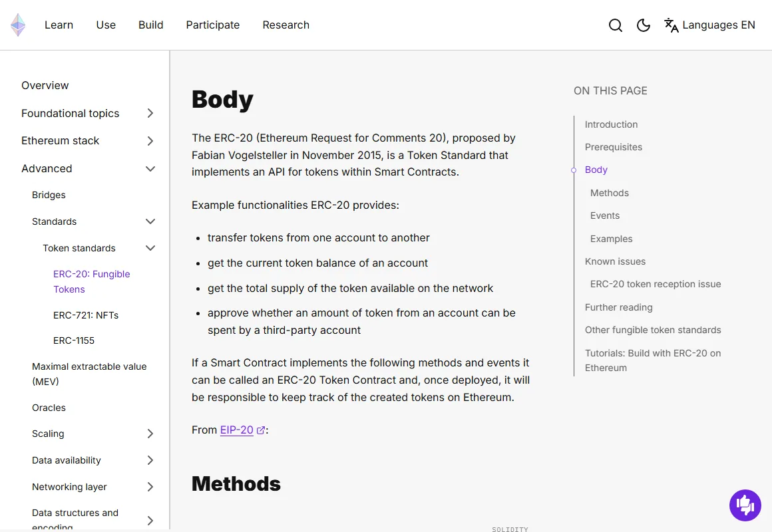Jump to Other fungible token standards

tap(653, 330)
